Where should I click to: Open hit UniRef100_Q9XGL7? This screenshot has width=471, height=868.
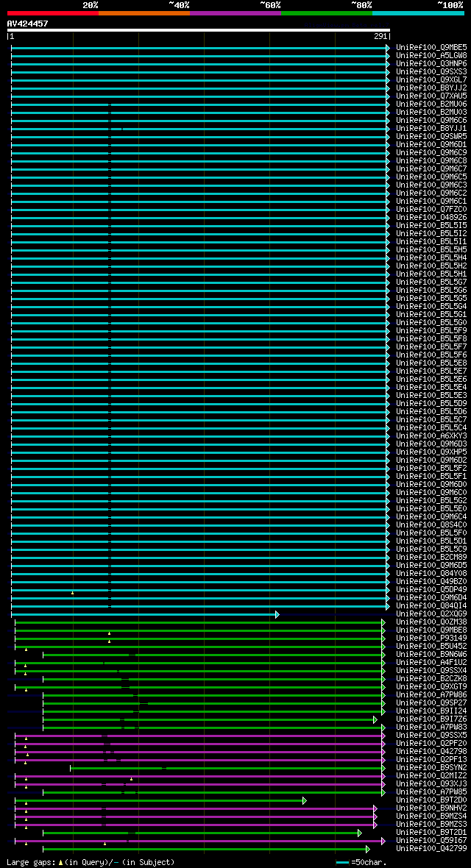click(x=432, y=79)
